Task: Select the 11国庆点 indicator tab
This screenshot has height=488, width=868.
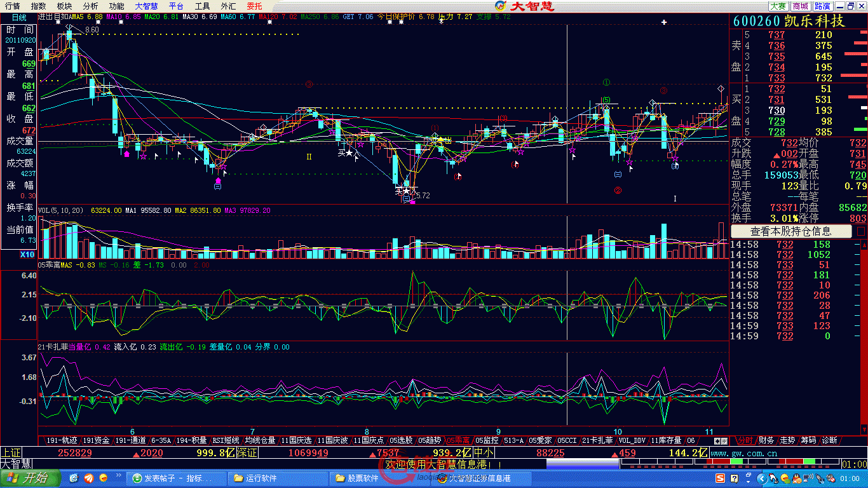Action: (369, 440)
